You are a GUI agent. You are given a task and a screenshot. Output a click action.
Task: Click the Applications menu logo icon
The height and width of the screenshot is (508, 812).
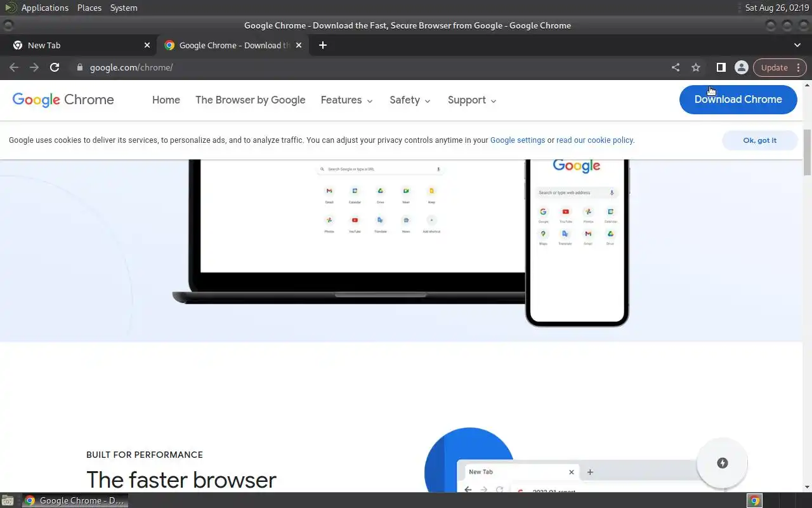[x=10, y=8]
